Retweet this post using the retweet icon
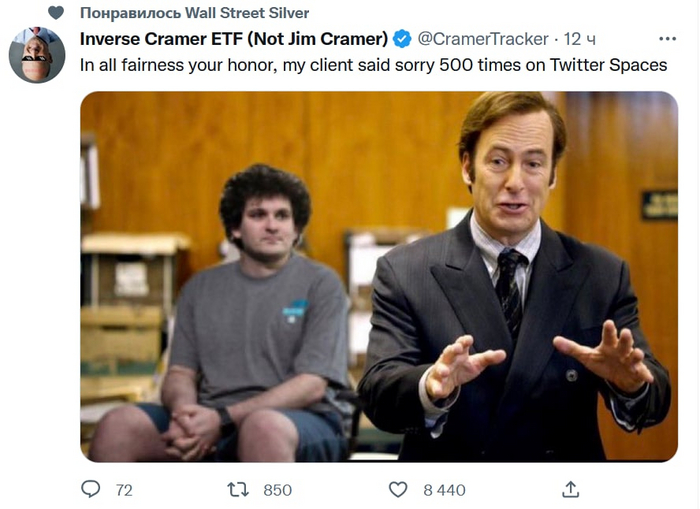 point(238,489)
